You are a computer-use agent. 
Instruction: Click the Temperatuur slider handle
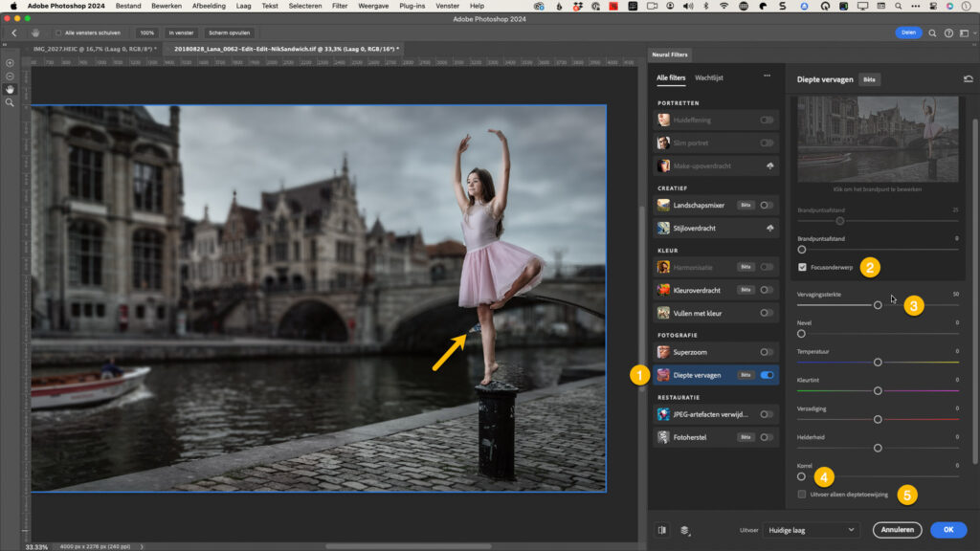tap(878, 363)
